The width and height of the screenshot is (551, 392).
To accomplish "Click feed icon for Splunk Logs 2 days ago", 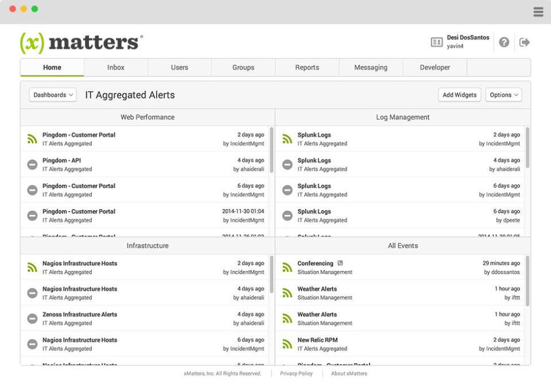I will 287,139.
